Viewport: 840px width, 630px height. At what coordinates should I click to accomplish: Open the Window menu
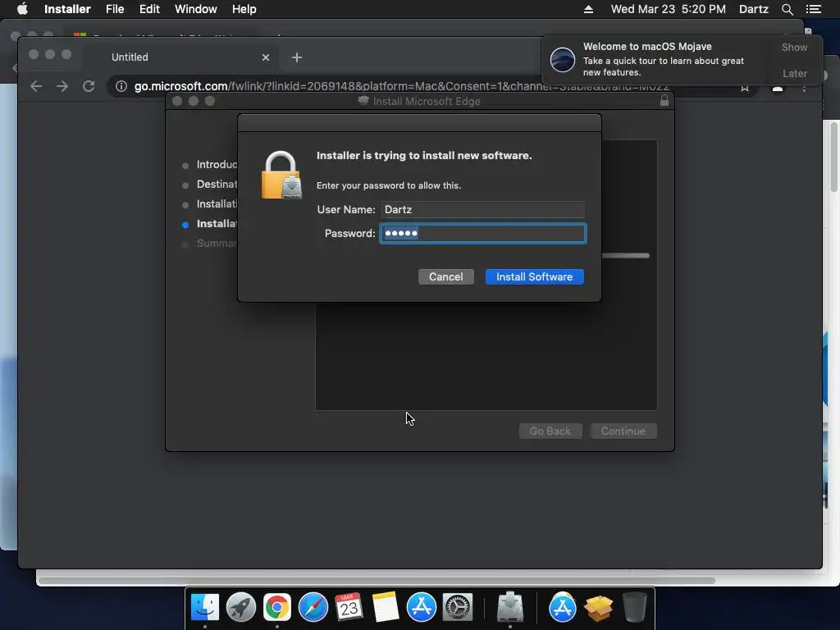[x=195, y=9]
